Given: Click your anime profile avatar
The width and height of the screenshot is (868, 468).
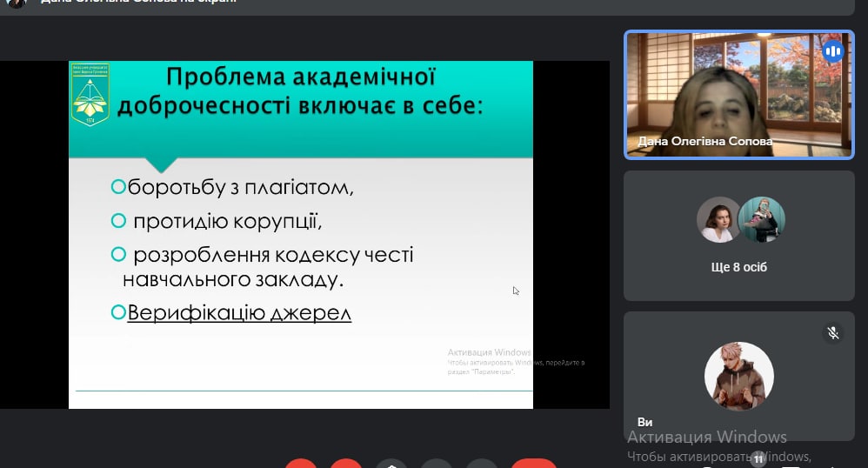Looking at the screenshot, I should (x=739, y=376).
